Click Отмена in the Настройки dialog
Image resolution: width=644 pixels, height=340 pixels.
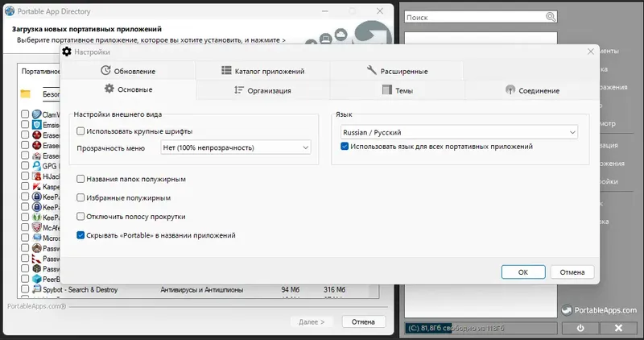[572, 272]
